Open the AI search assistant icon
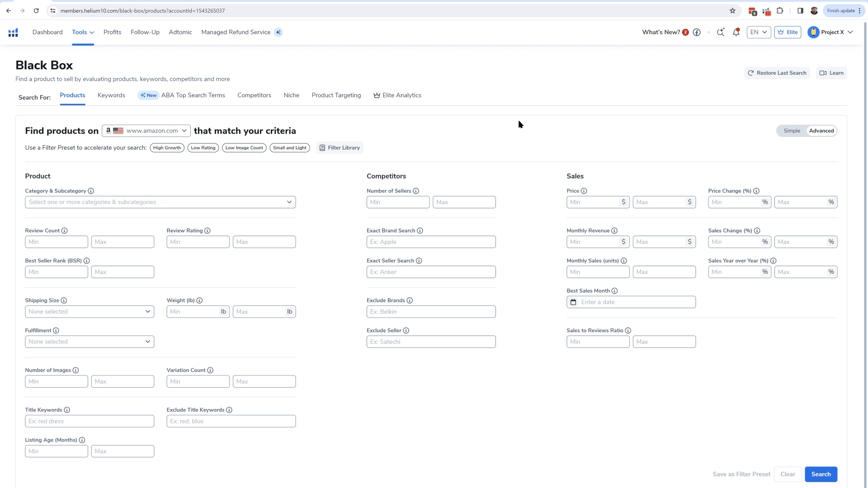Viewport: 868px width, 488px height. pyautogui.click(x=721, y=32)
